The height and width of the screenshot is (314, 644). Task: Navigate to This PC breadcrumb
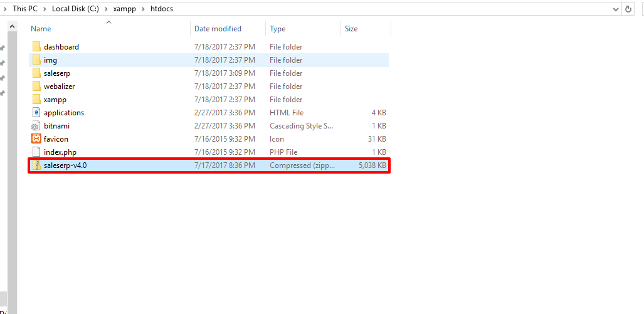pos(24,9)
